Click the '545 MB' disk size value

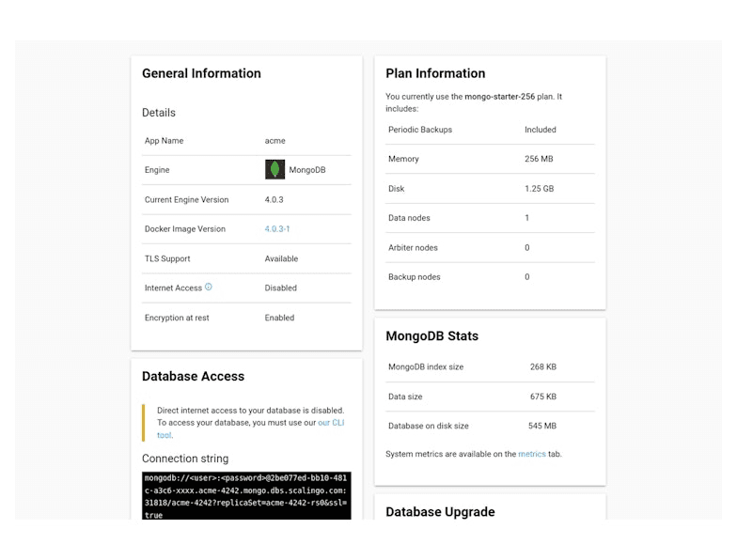point(541,426)
